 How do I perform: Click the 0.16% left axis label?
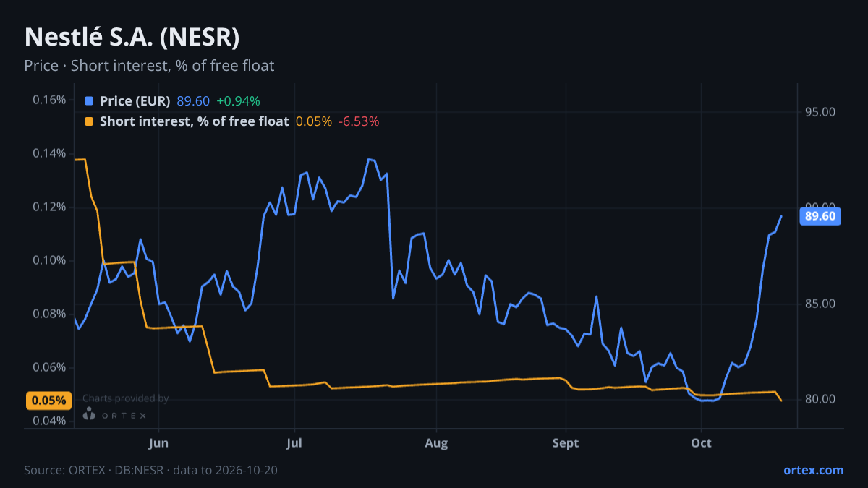[x=49, y=100]
